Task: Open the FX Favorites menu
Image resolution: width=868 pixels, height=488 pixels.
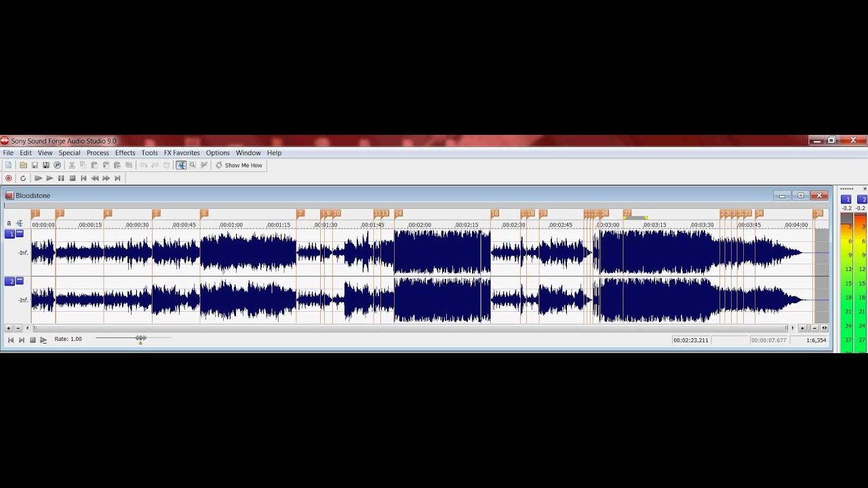Action: (182, 153)
